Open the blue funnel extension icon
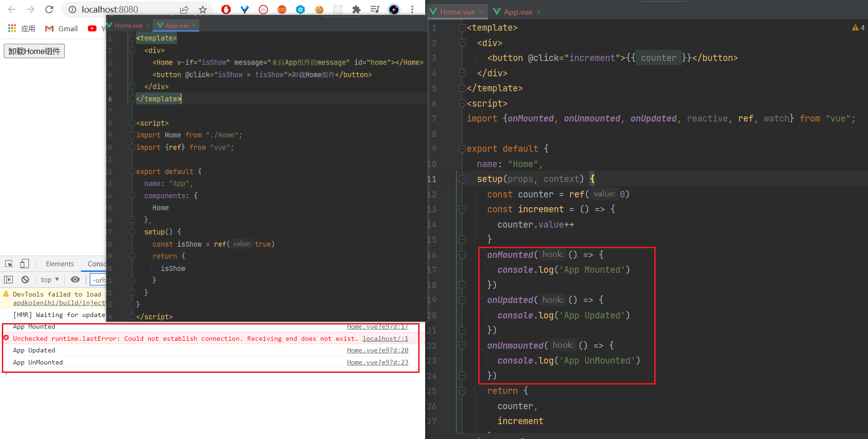The image size is (868, 439). (x=245, y=9)
